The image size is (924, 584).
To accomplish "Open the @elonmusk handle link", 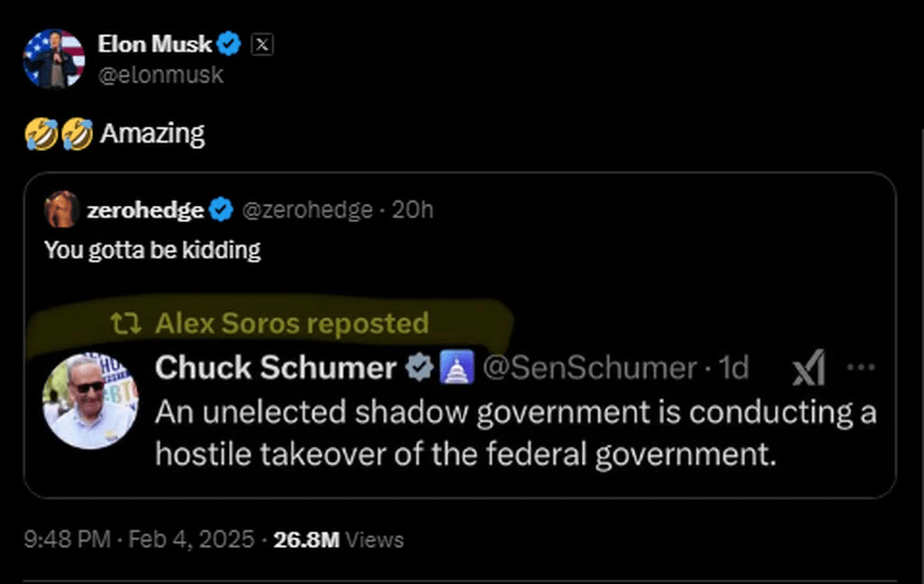I will click(160, 75).
